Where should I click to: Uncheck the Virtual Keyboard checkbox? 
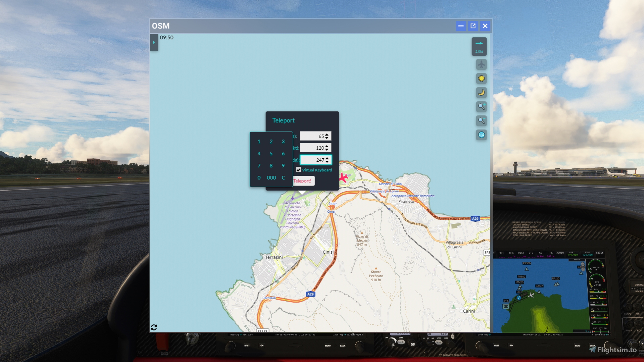299,170
